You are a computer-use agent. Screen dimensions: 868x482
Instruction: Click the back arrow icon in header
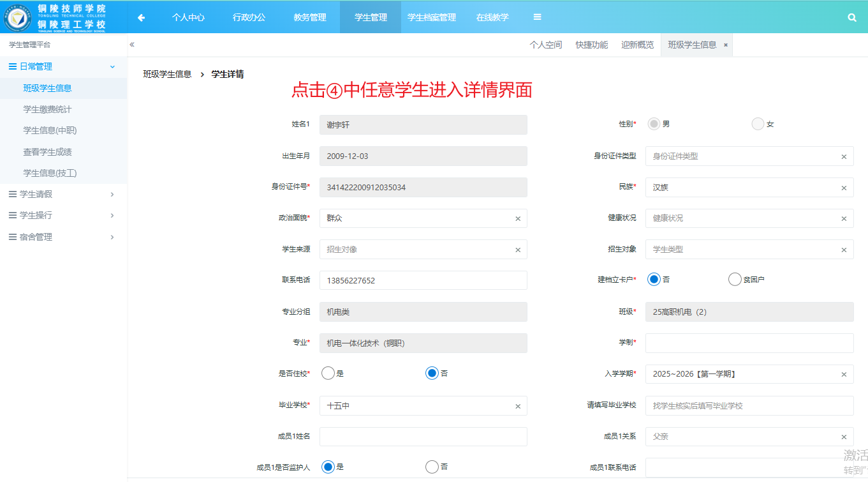point(142,18)
